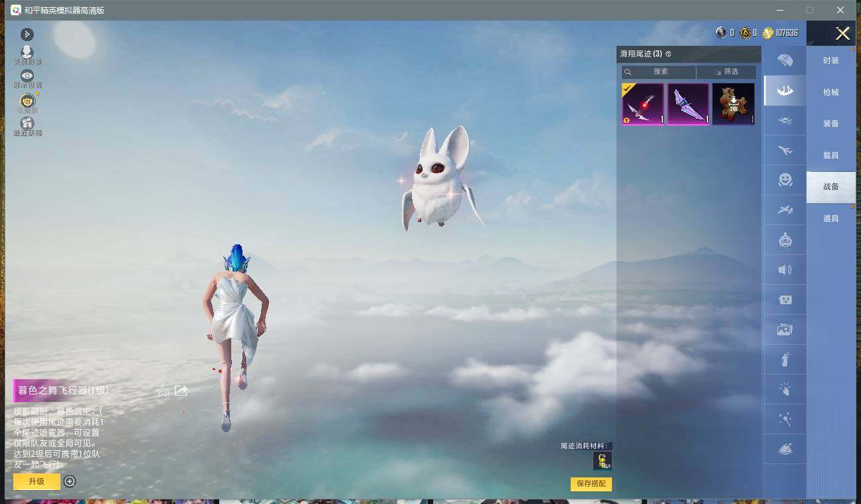Open the 筛选 filter dropdown
This screenshot has width=861, height=504.
point(726,72)
